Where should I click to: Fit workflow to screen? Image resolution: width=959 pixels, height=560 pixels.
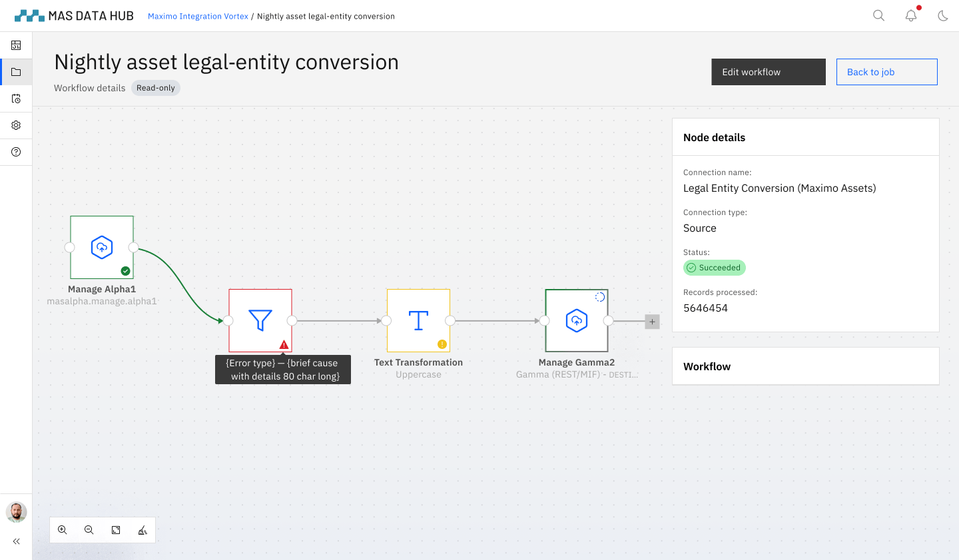point(116,530)
